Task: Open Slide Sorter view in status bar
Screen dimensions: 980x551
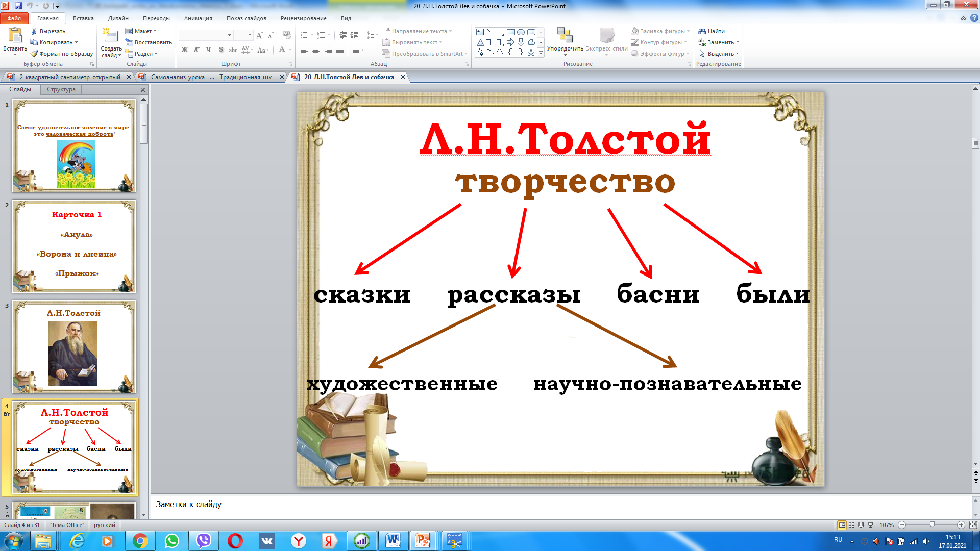Action: [x=851, y=525]
